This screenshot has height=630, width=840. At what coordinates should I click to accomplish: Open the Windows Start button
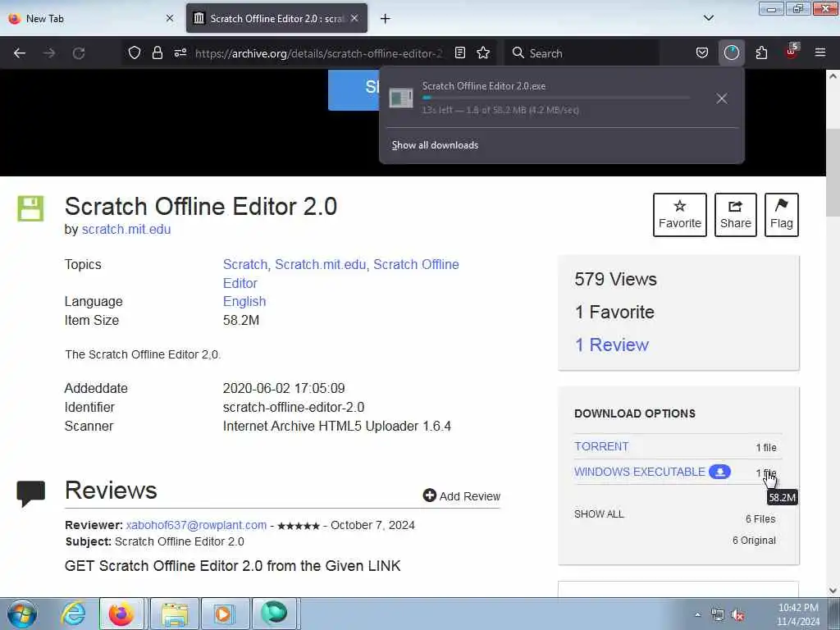pos(22,614)
